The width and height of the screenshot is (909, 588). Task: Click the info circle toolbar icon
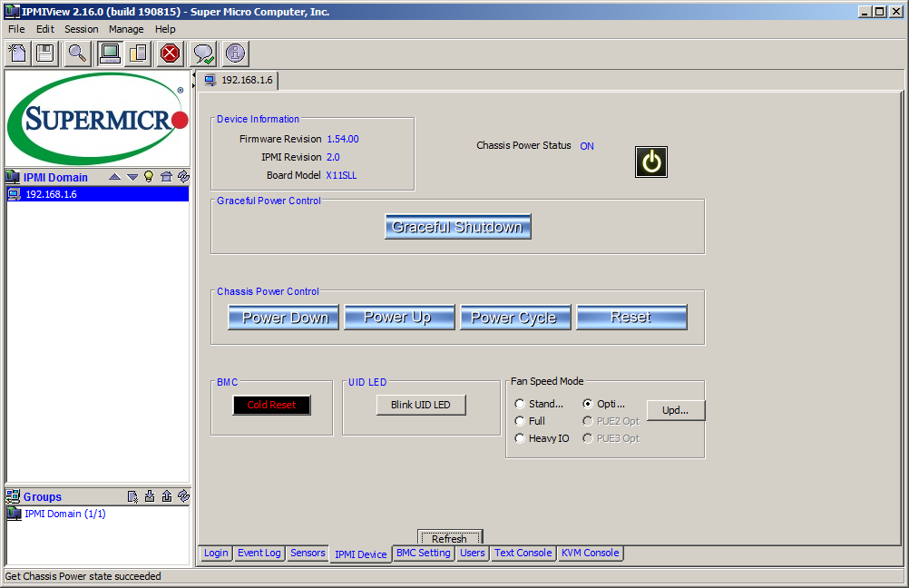click(x=235, y=54)
